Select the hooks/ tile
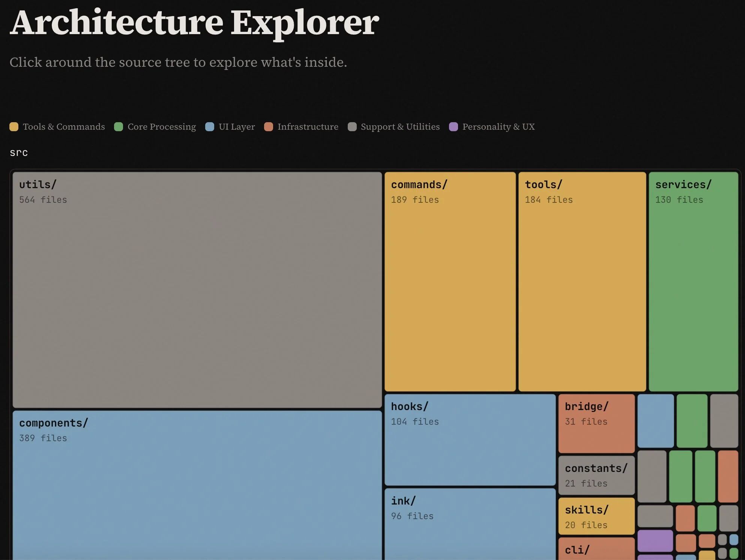 [470, 439]
